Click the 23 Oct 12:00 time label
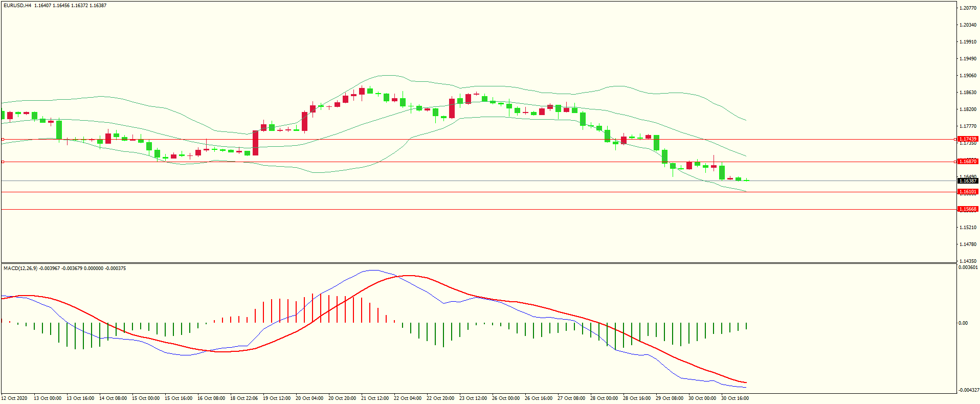Image resolution: width=980 pixels, height=404 pixels. click(473, 398)
